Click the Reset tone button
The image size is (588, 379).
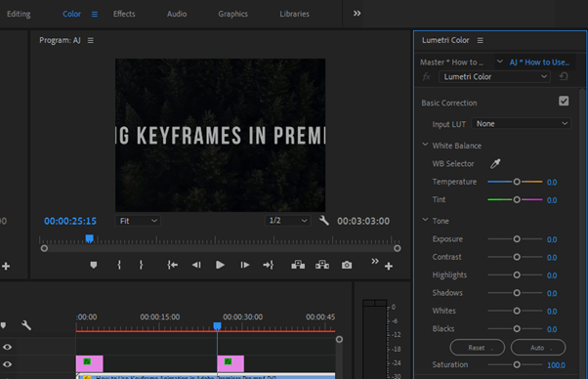[x=478, y=348]
